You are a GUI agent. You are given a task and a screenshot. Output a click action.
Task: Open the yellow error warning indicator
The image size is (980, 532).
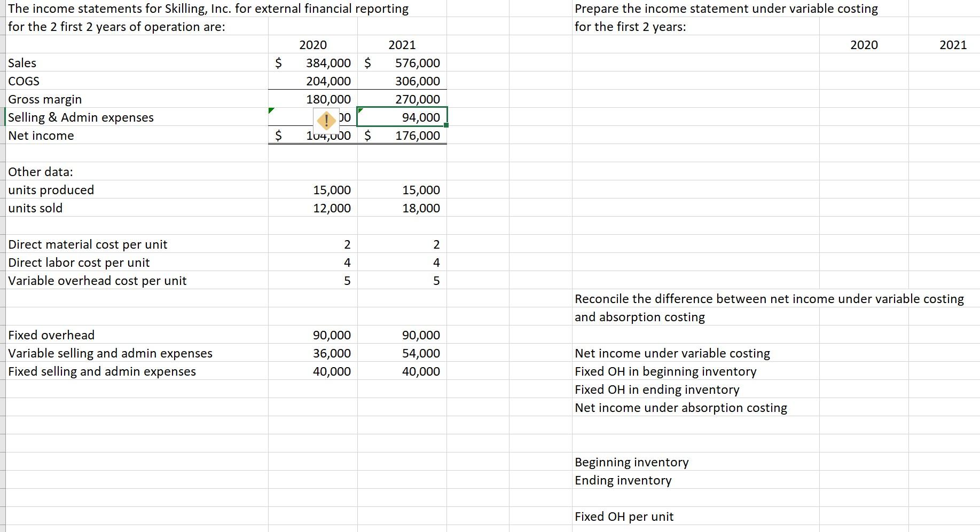(x=326, y=120)
